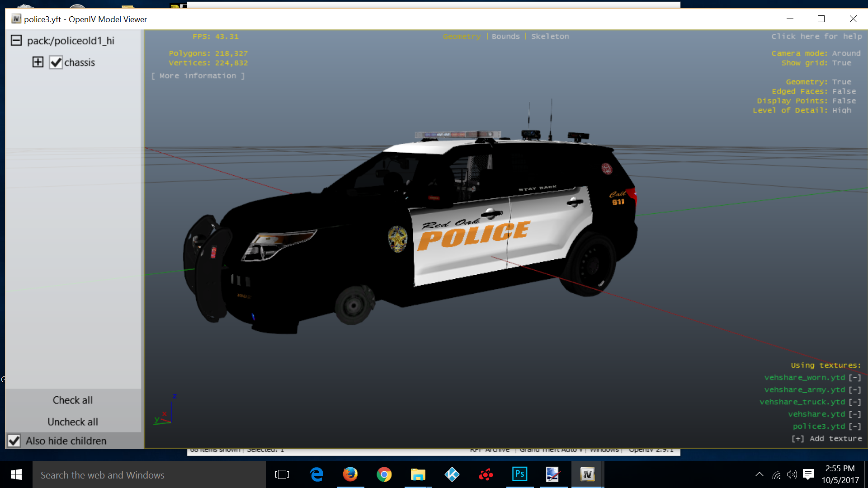Open Task View button

point(282,474)
